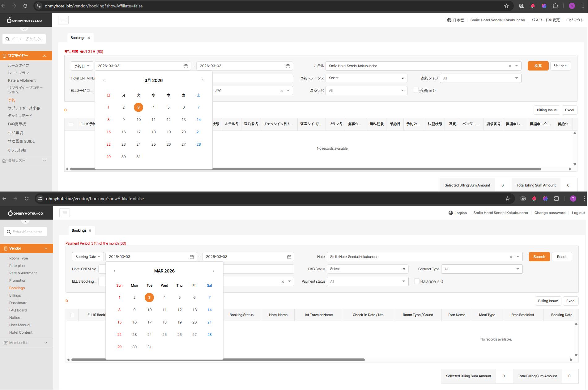
Task: Open the 予約日 date type dropdown
Action: tap(82, 66)
